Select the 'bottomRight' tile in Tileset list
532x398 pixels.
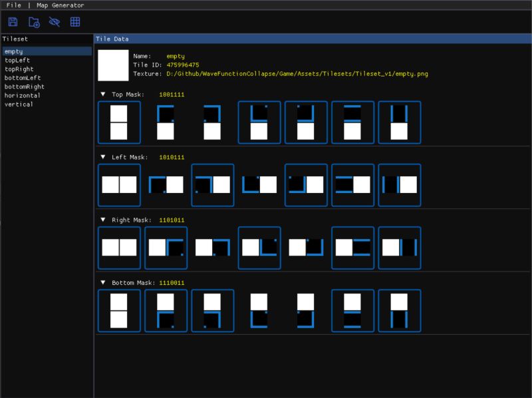coord(47,87)
